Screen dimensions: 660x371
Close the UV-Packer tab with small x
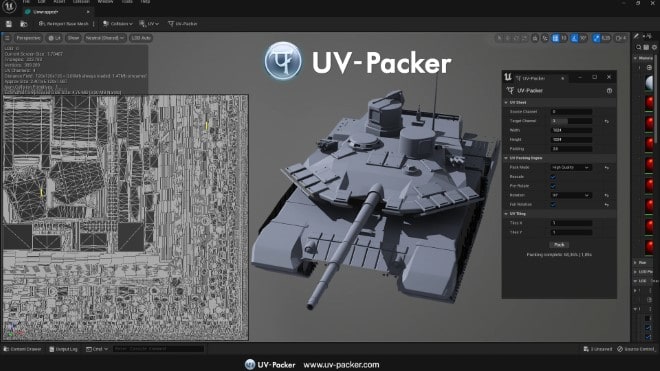point(563,78)
